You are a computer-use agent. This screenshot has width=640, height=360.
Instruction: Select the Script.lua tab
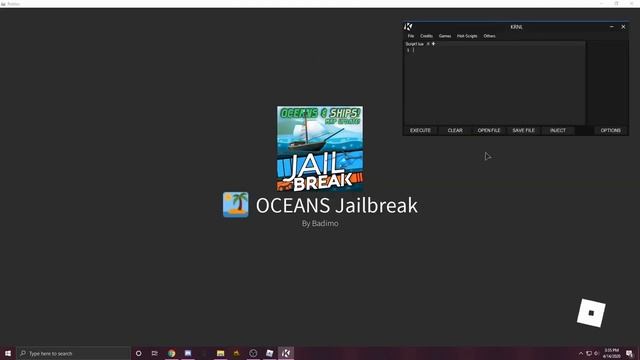(414, 44)
